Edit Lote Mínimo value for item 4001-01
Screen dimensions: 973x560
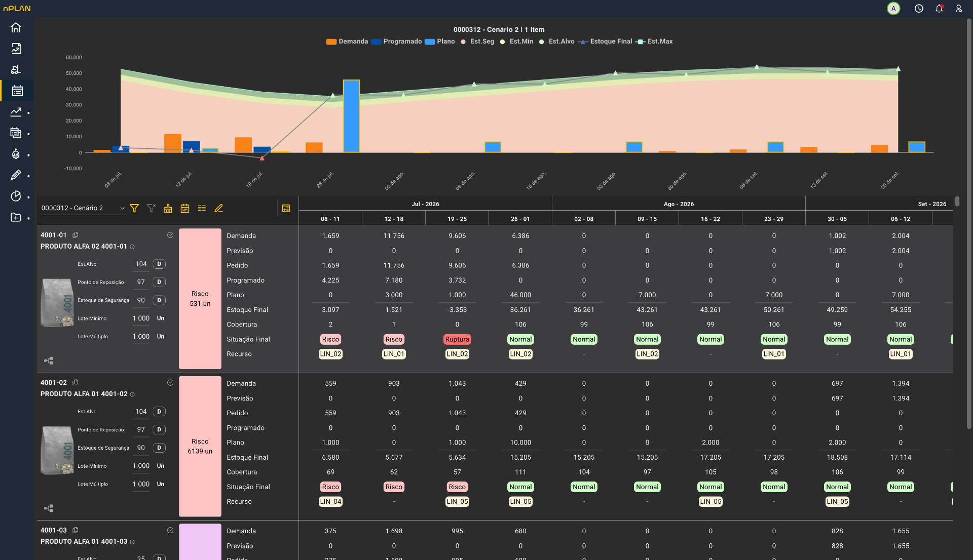141,318
